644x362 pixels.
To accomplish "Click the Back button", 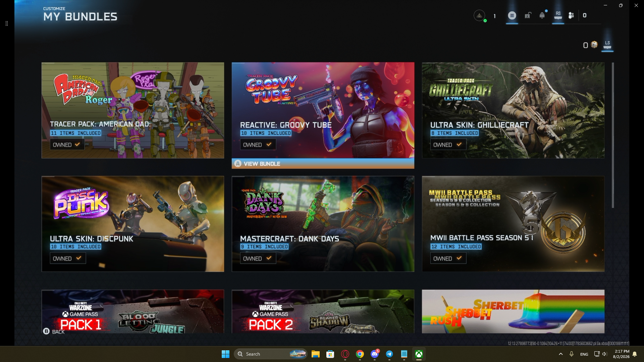I will [54, 331].
